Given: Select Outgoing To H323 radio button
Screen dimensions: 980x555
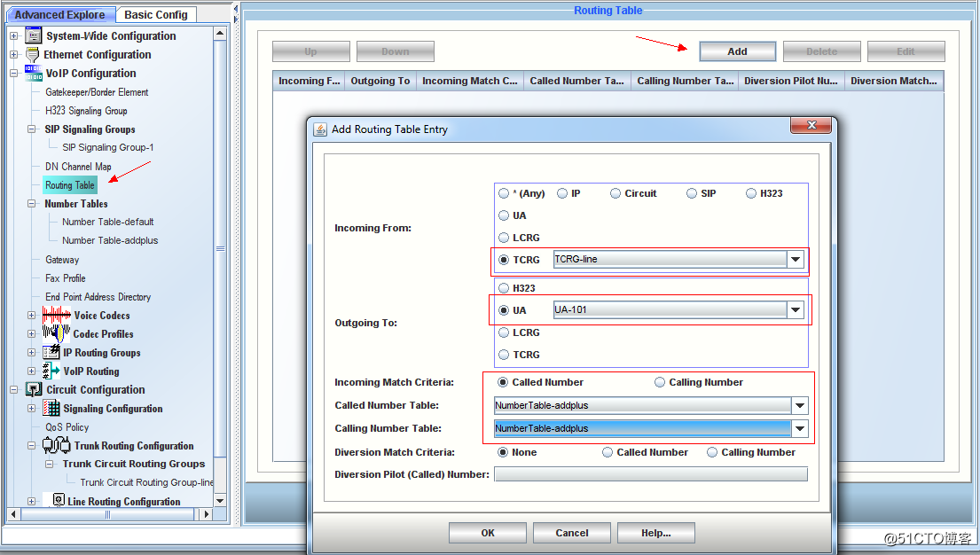Looking at the screenshot, I should [x=504, y=288].
